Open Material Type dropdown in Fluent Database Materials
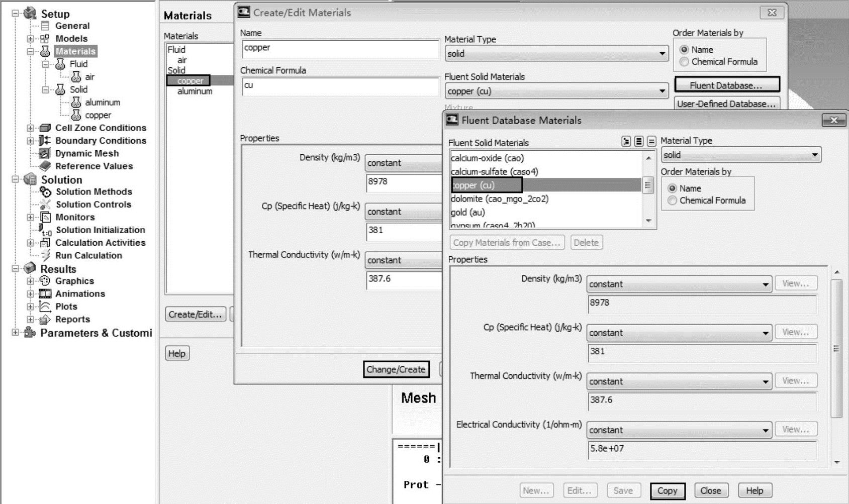The height and width of the screenshot is (504, 849). click(741, 155)
